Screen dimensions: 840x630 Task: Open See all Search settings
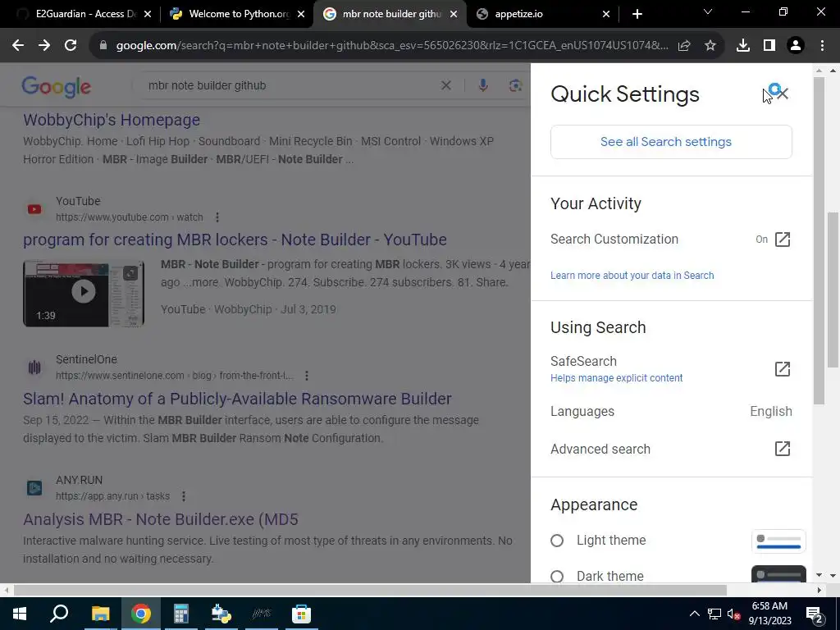click(671, 142)
